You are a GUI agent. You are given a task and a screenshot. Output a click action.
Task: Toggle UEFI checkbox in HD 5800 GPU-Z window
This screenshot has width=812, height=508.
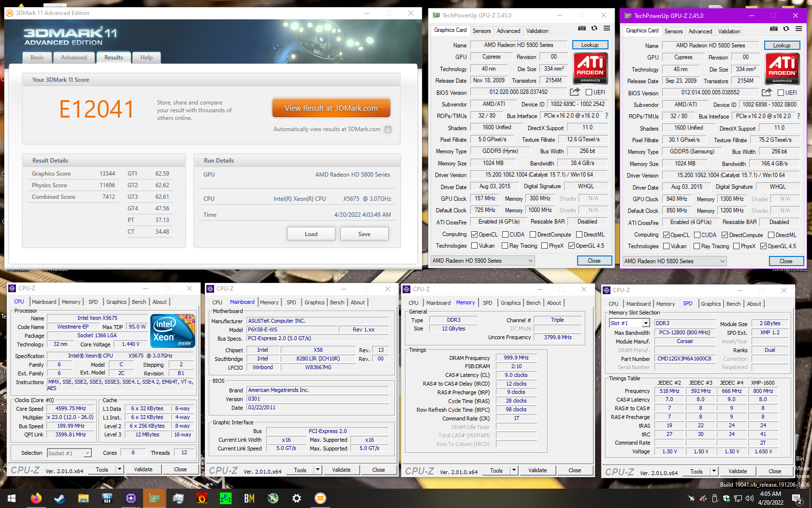pos(781,92)
